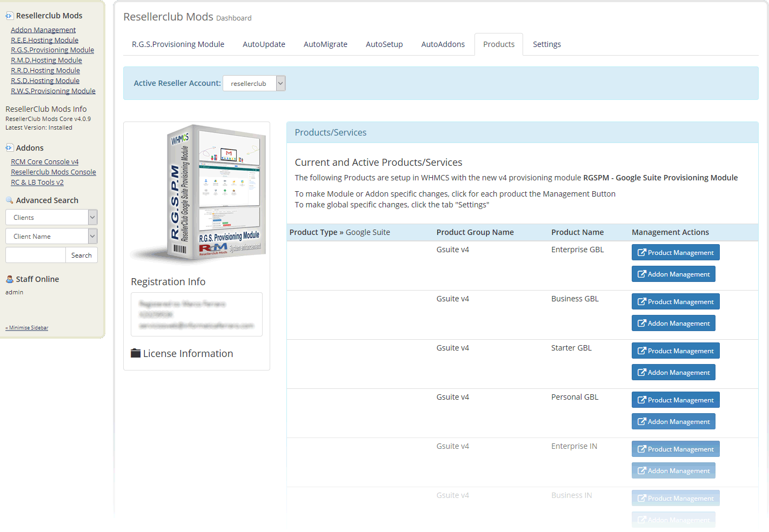Click Product Management for Enterprise IN
The width and height of the screenshot is (769, 532).
coord(676,449)
